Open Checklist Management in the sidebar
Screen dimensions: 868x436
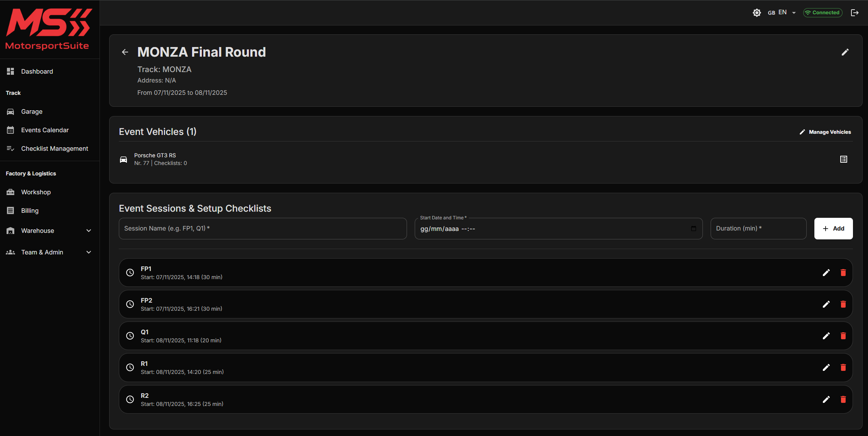point(54,148)
